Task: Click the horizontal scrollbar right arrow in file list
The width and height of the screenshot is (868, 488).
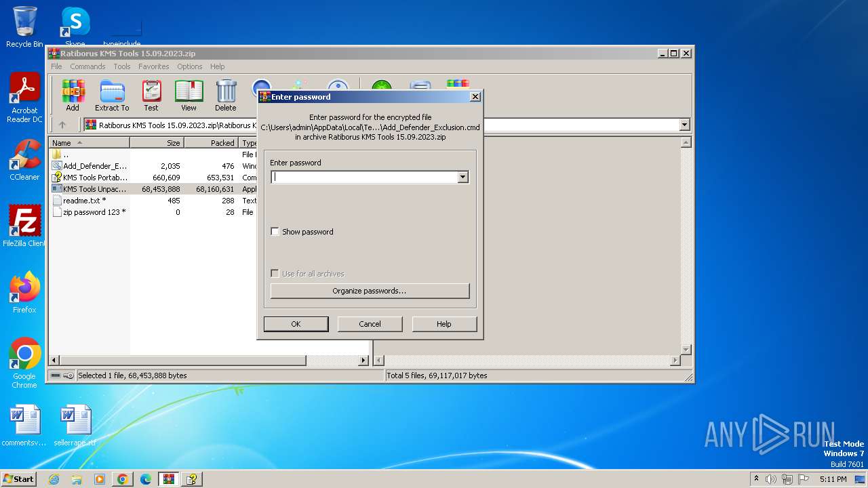Action: click(x=363, y=361)
